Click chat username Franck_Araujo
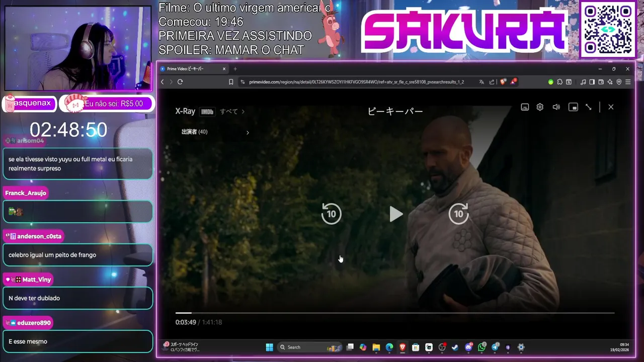This screenshot has height=362, width=644. (x=26, y=193)
